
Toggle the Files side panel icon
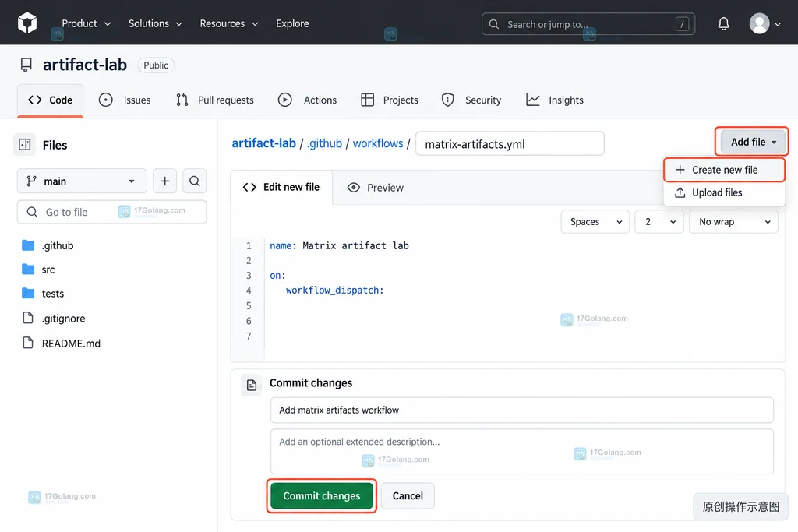24,145
